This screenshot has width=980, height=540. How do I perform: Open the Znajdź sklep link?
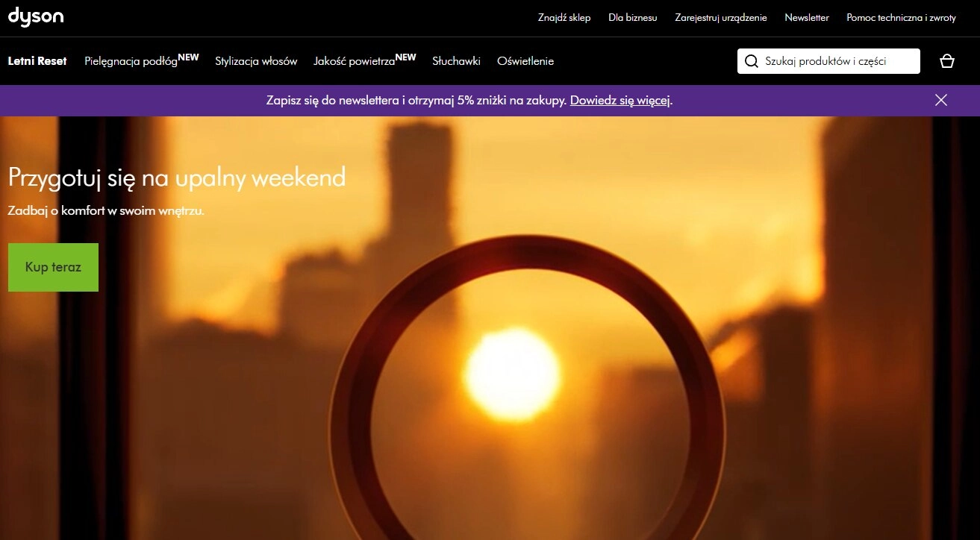point(564,18)
